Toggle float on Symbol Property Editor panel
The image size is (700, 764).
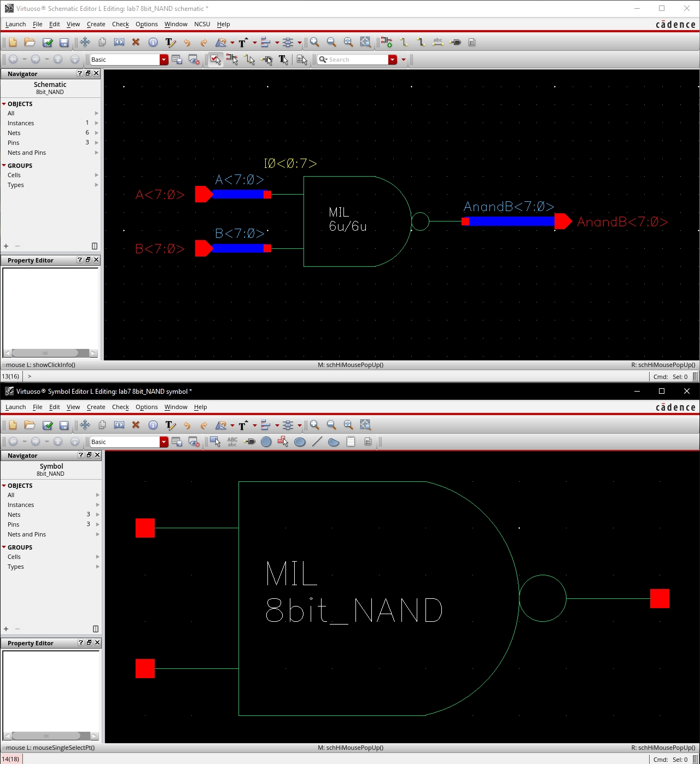(x=89, y=643)
